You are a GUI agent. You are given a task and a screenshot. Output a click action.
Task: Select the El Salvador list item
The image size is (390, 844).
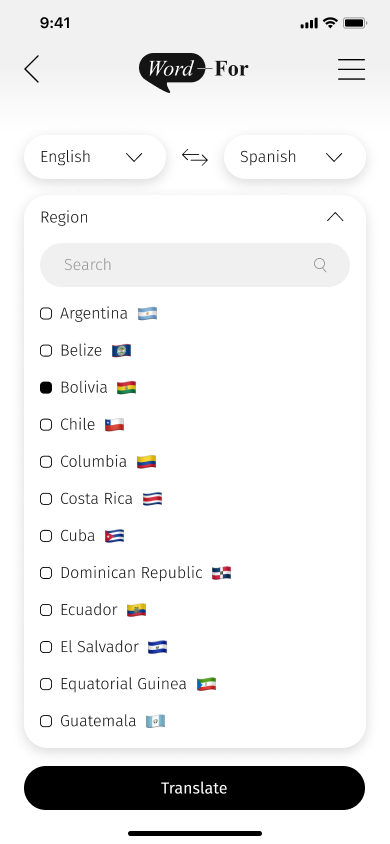tap(104, 647)
